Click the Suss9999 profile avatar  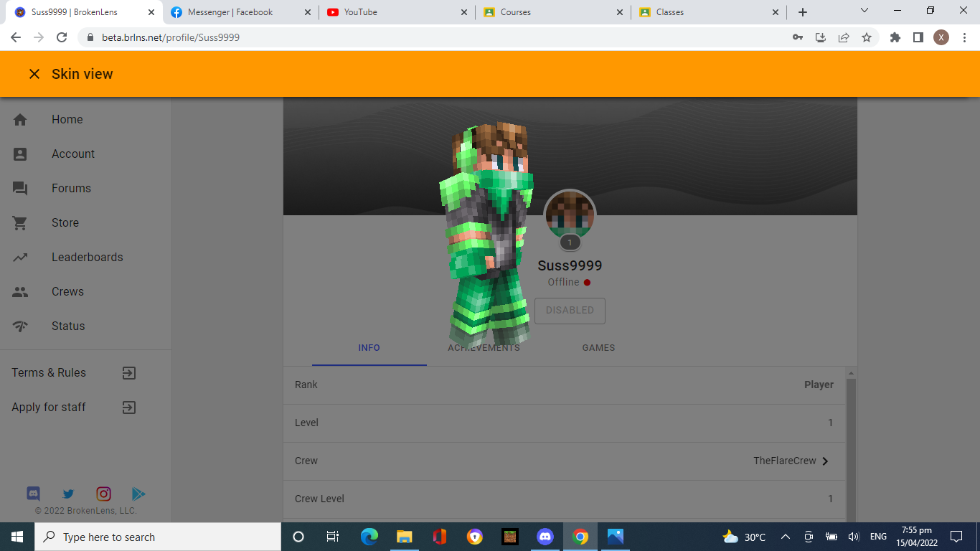tap(570, 215)
